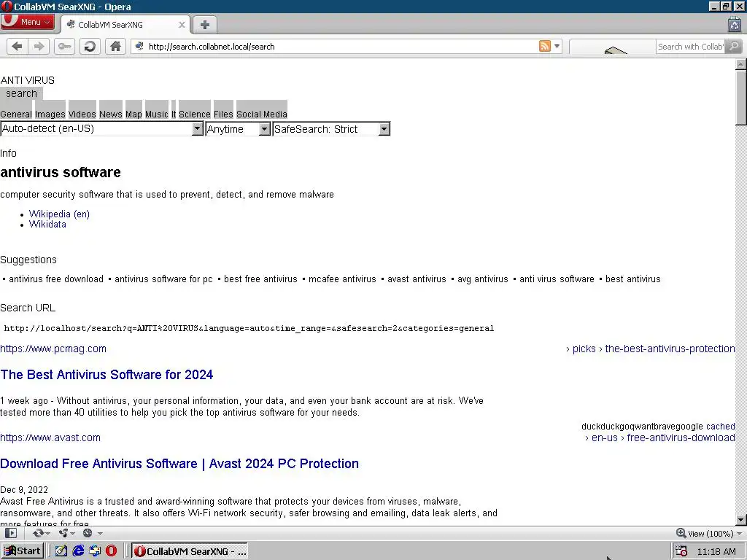This screenshot has width=747, height=560.
Task: Click the task scheduler tray icon
Action: [681, 551]
